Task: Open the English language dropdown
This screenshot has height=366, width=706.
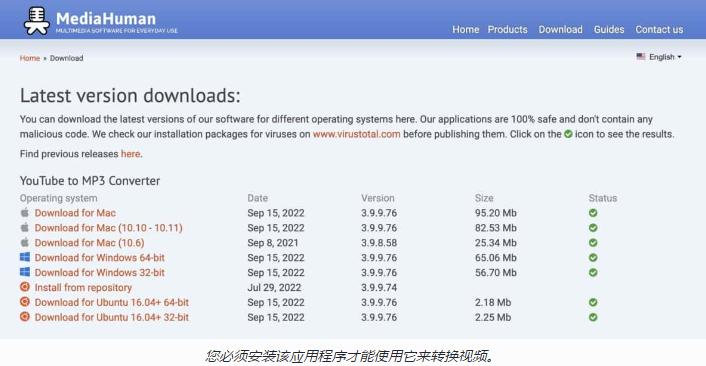Action: click(x=659, y=57)
